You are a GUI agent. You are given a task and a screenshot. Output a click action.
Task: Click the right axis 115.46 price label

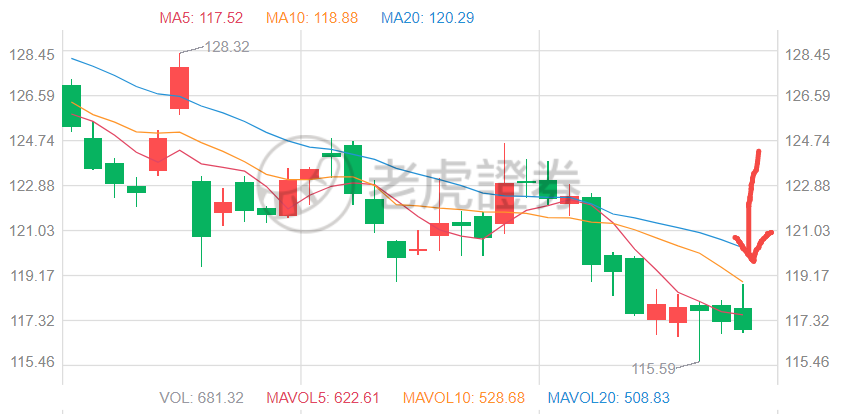click(807, 362)
